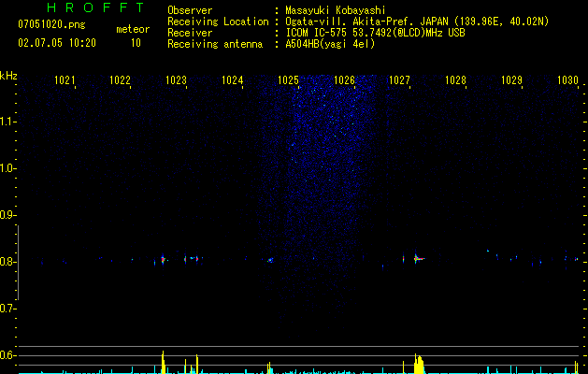The image size is (588, 374).
Task: Click the 0.6 kHz frequency label
Action: tap(7, 355)
